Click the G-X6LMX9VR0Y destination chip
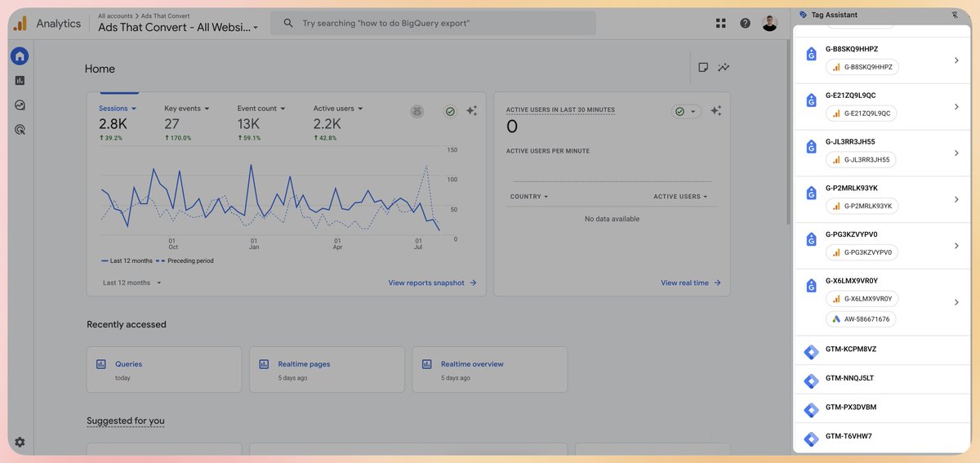Screen dimensions: 980x463 862,298
